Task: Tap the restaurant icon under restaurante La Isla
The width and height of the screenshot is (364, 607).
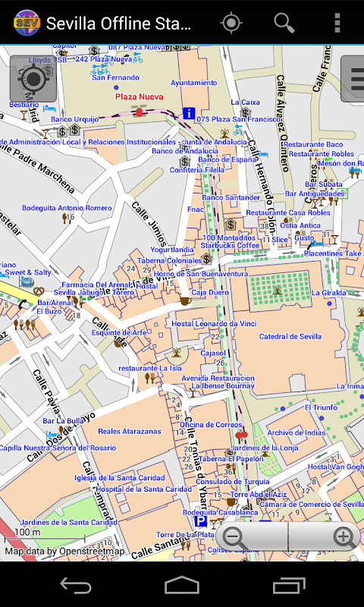Action: pyautogui.click(x=149, y=377)
